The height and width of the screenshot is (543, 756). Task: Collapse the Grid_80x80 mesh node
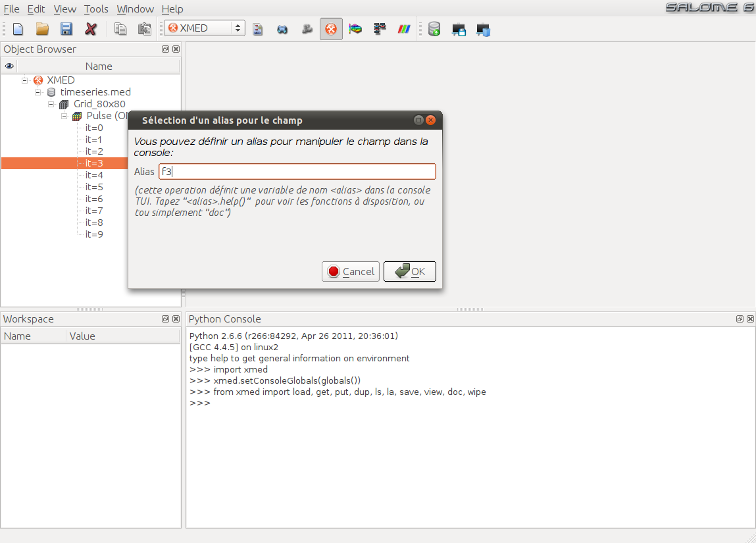point(51,104)
